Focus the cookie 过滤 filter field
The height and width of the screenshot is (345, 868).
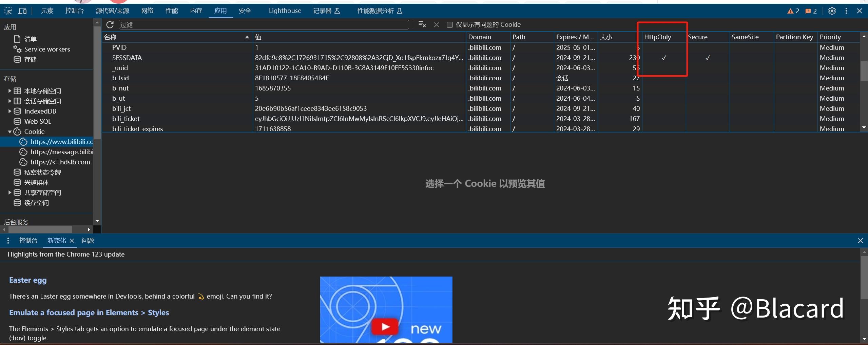[x=264, y=25]
